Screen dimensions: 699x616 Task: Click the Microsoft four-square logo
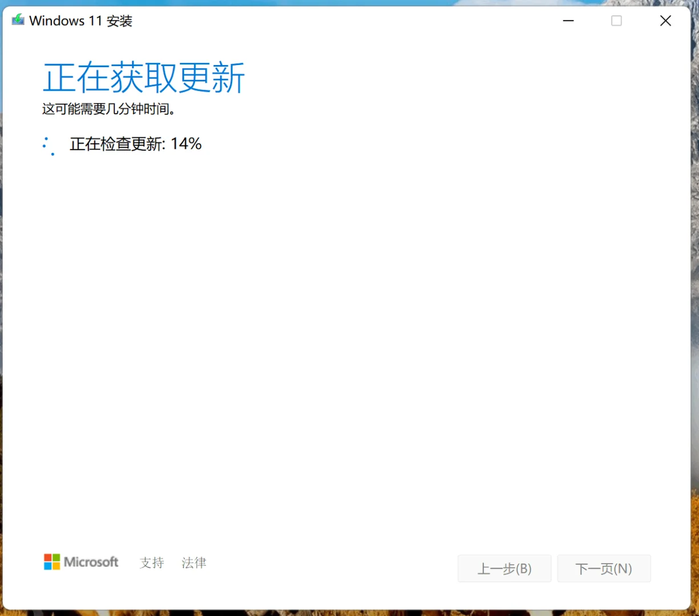(x=52, y=562)
